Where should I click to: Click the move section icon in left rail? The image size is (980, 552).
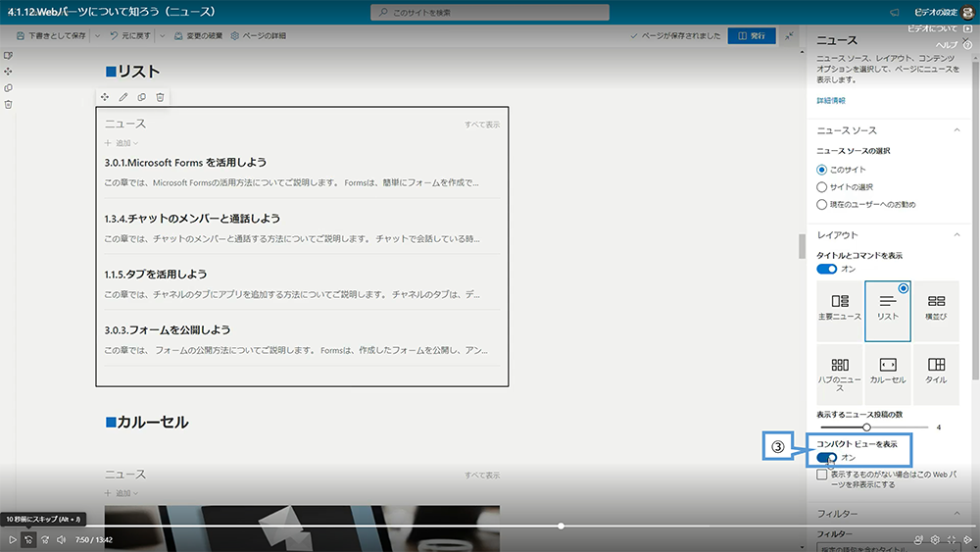point(8,72)
